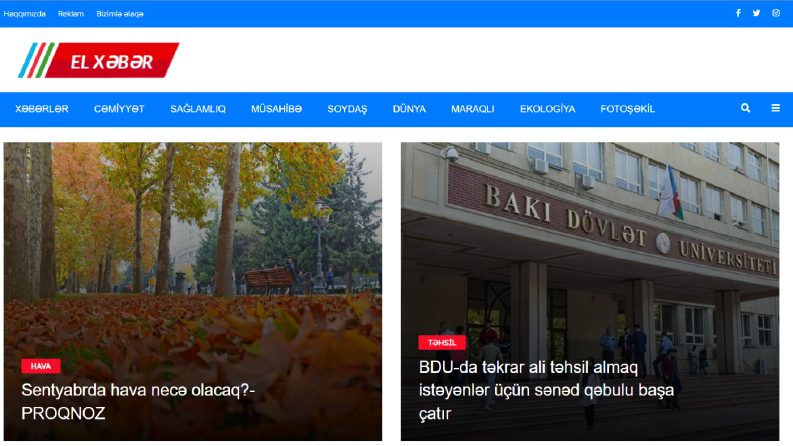Screen dimensions: 793x446
Task: Open the Facebook social icon
Action: click(x=738, y=13)
